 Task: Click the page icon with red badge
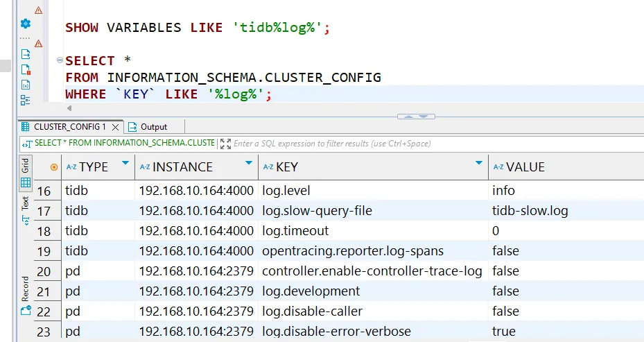(26, 69)
